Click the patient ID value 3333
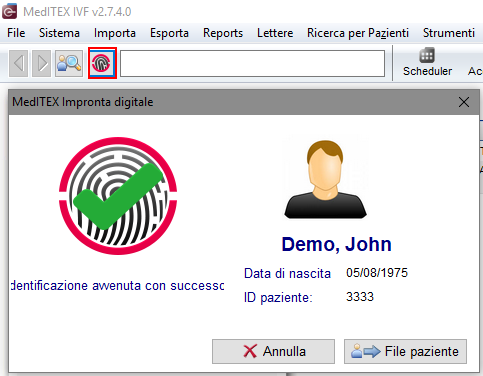 point(360,297)
